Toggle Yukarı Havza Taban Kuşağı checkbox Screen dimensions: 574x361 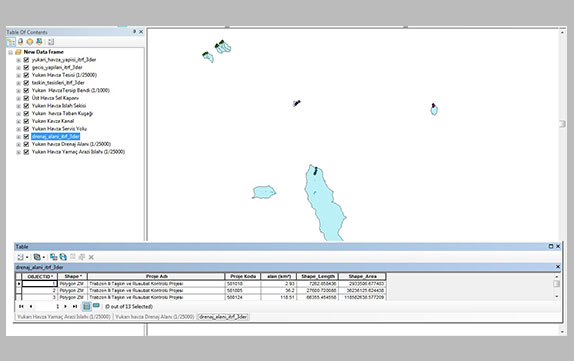tap(26, 113)
